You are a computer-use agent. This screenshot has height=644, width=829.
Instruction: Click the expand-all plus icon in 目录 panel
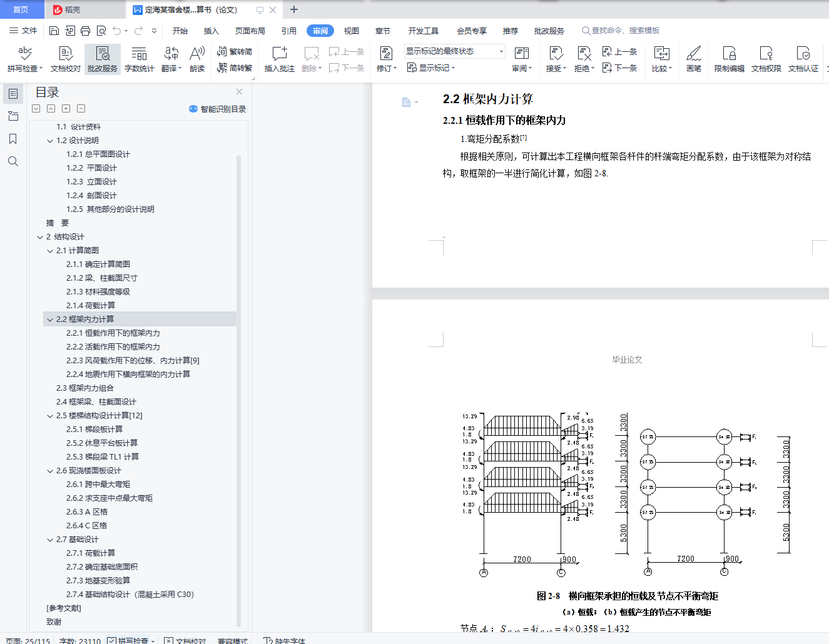tap(66, 109)
